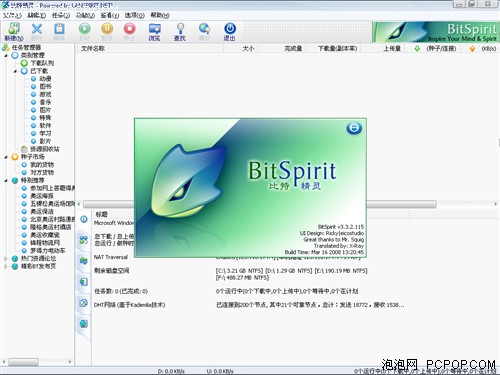
Task: Click the task list horizontal scrollbar
Action: 259,204
